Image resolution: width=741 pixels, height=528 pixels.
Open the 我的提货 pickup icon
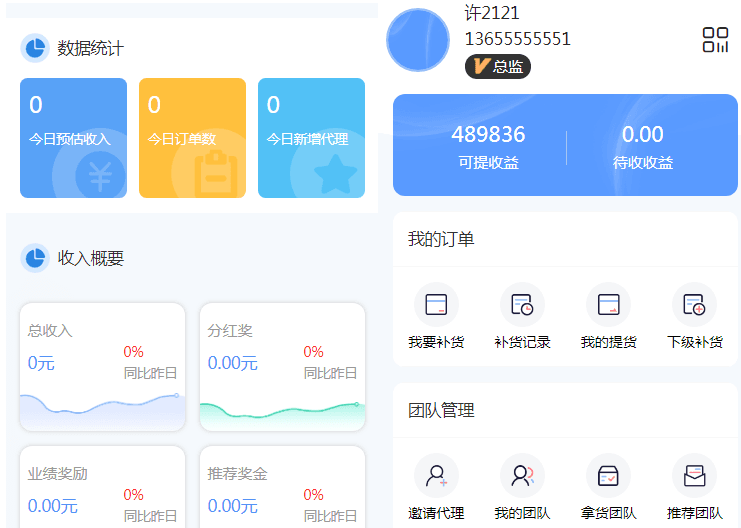(608, 304)
